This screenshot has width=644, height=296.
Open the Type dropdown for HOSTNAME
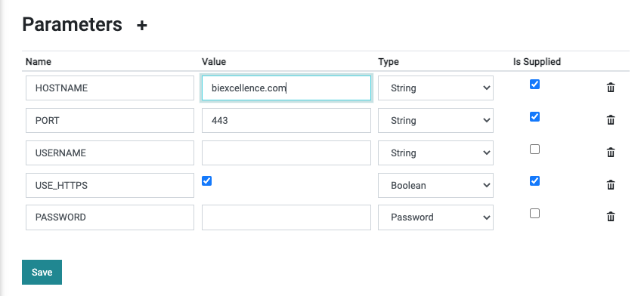click(x=435, y=88)
